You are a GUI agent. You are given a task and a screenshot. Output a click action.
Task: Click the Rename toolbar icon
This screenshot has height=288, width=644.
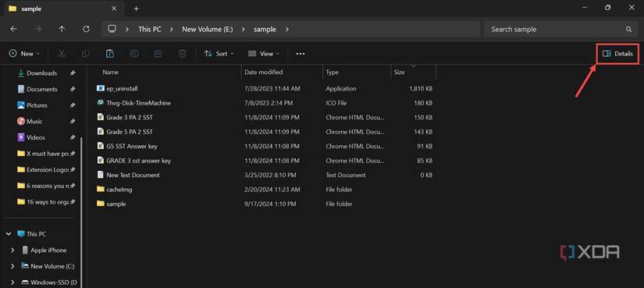pyautogui.click(x=134, y=53)
